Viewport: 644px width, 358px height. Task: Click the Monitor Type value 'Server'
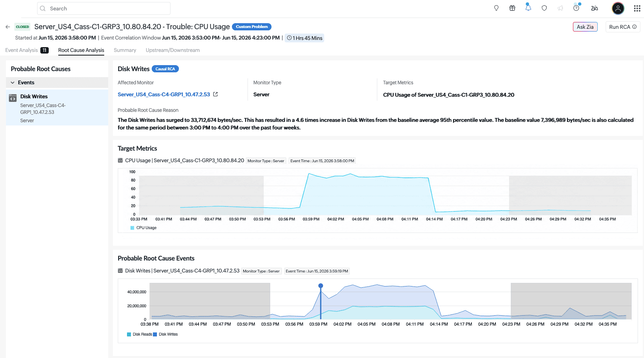click(x=262, y=94)
